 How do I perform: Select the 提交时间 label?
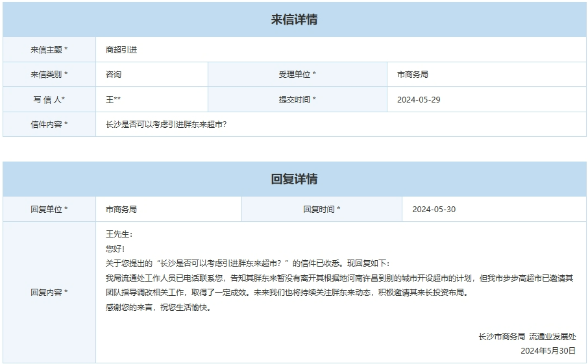297,99
